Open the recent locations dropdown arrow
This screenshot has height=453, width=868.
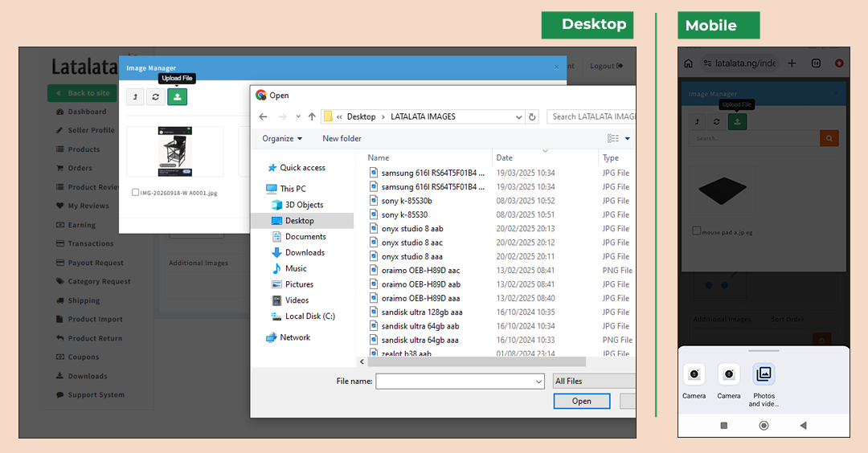(298, 116)
